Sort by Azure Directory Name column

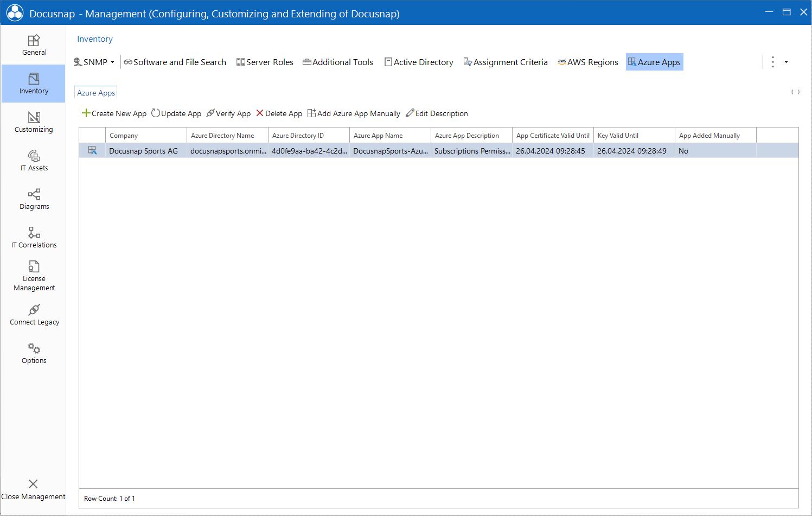tap(228, 135)
